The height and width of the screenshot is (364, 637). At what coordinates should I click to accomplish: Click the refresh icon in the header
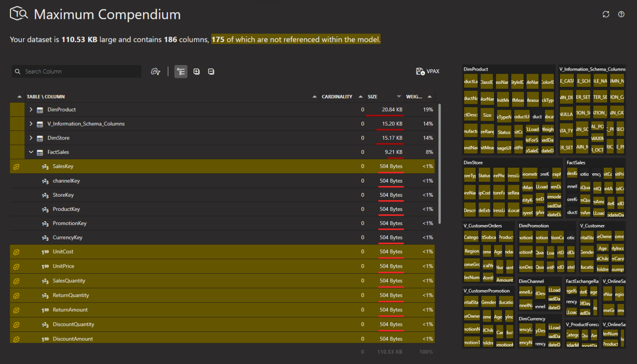pos(606,14)
